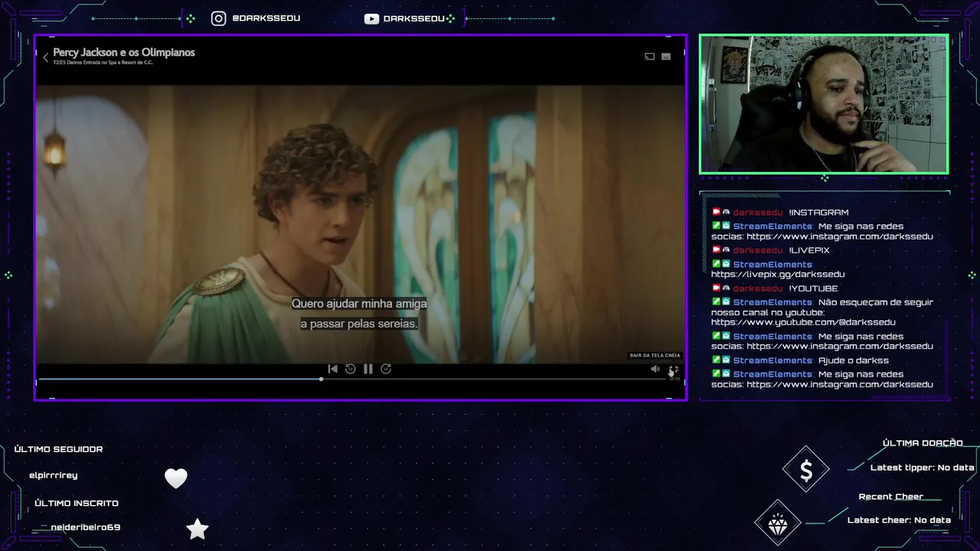Click the 'Latest cheer: No data' text

(899, 520)
